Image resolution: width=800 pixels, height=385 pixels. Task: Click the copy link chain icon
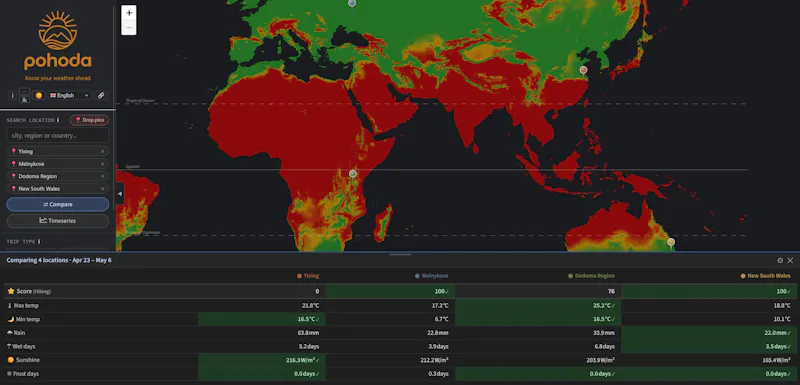(101, 95)
